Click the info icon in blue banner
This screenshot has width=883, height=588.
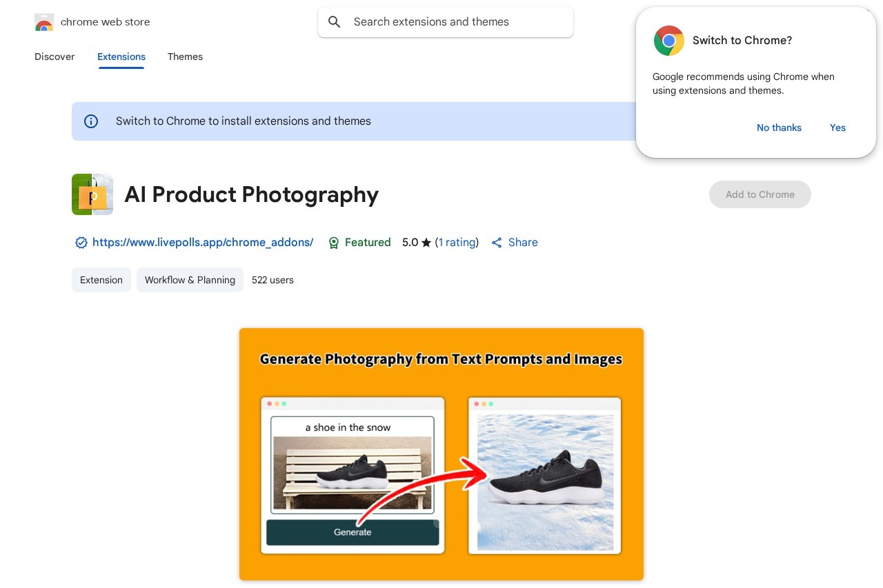tap(91, 121)
